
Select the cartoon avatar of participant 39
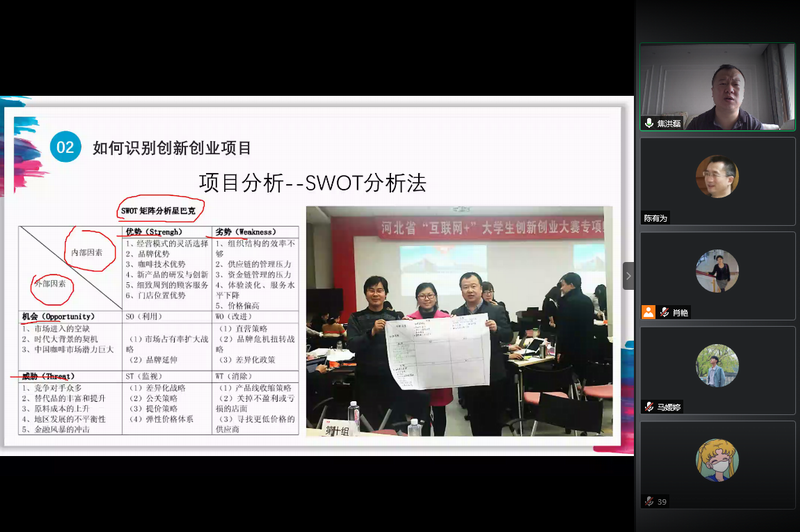[717, 460]
